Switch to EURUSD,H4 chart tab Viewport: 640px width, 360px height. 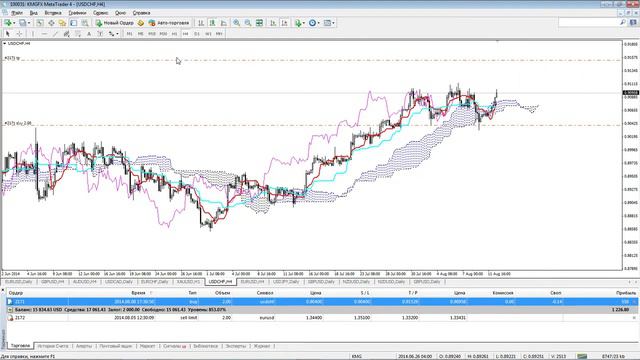pos(252,282)
